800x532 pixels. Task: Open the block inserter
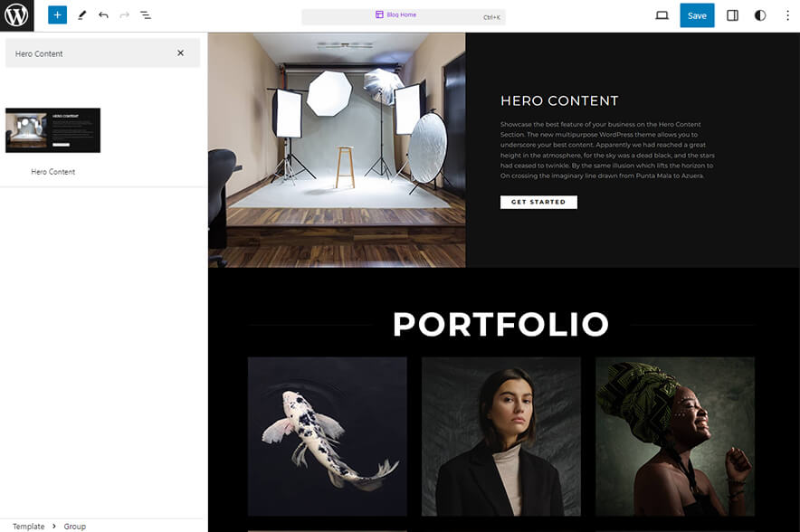pos(57,14)
